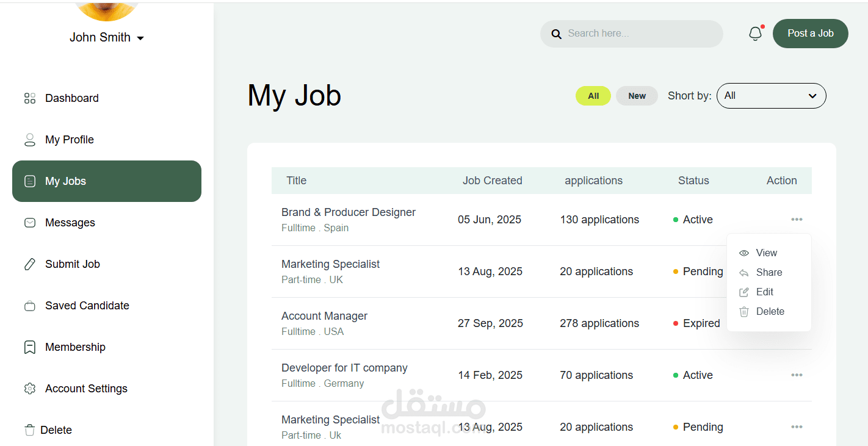The height and width of the screenshot is (446, 868).
Task: Click the Saved Candidate briefcase icon
Action: (30, 306)
